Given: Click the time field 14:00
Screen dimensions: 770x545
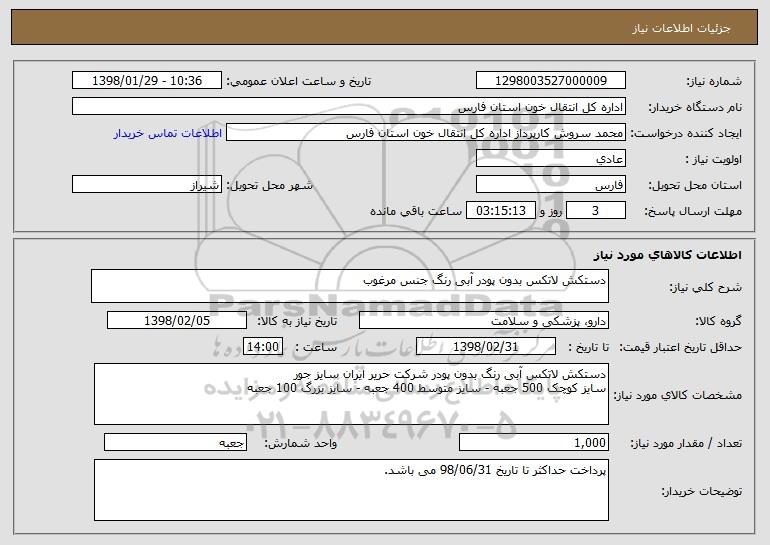Looking at the screenshot, I should (263, 347).
